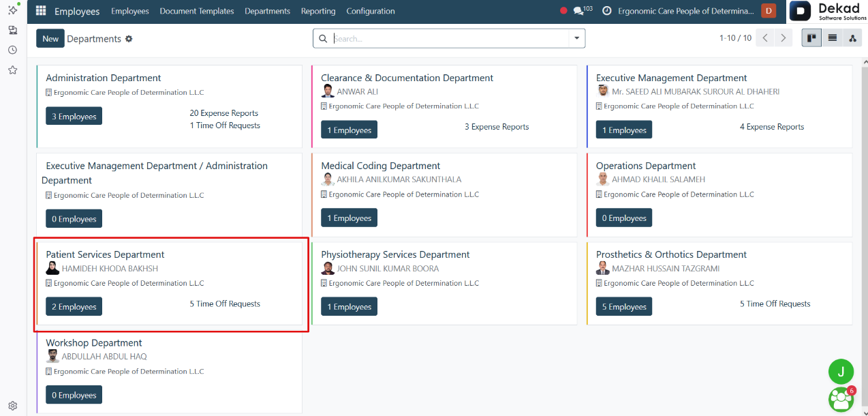
Task: Click the green J chat bubble
Action: pos(841,372)
